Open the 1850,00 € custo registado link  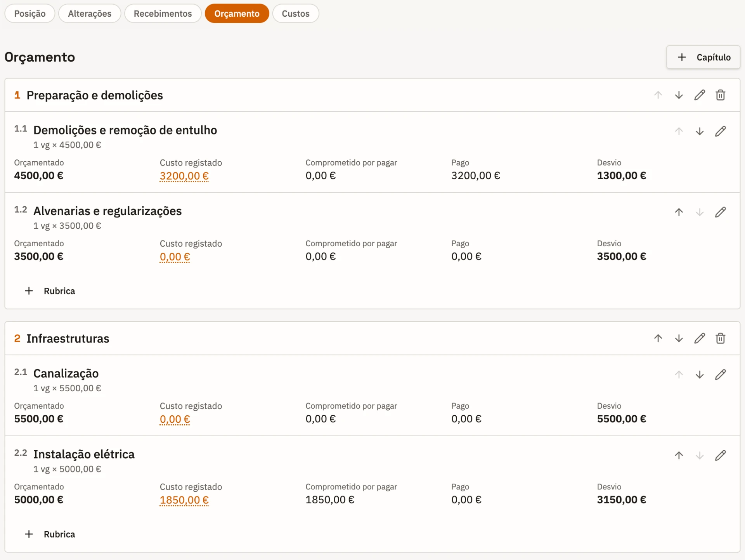pos(184,500)
